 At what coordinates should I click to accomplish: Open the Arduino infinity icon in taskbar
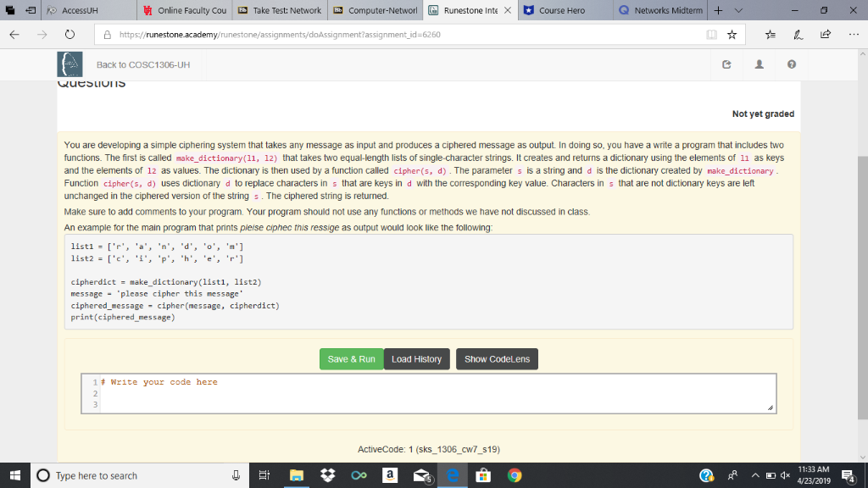point(359,475)
